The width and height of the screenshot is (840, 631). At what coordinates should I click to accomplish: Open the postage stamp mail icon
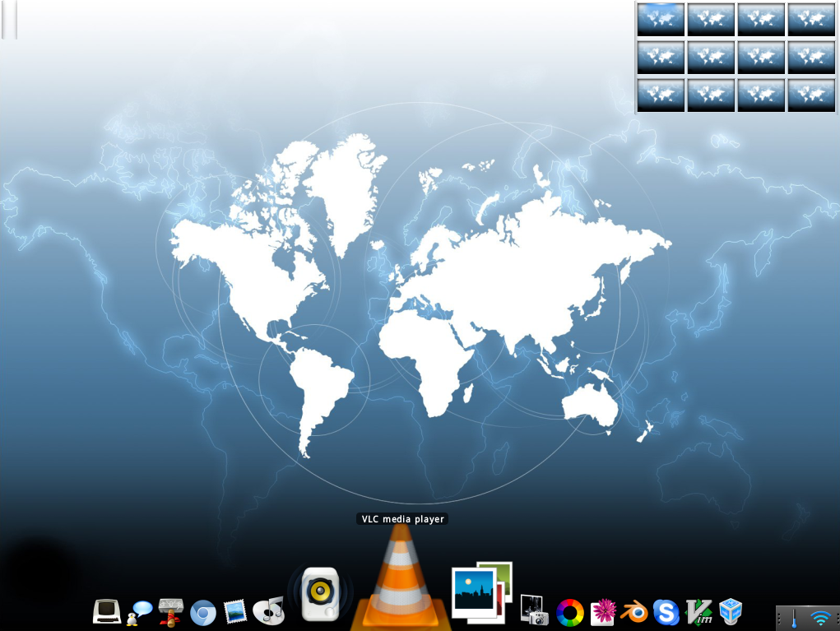235,612
